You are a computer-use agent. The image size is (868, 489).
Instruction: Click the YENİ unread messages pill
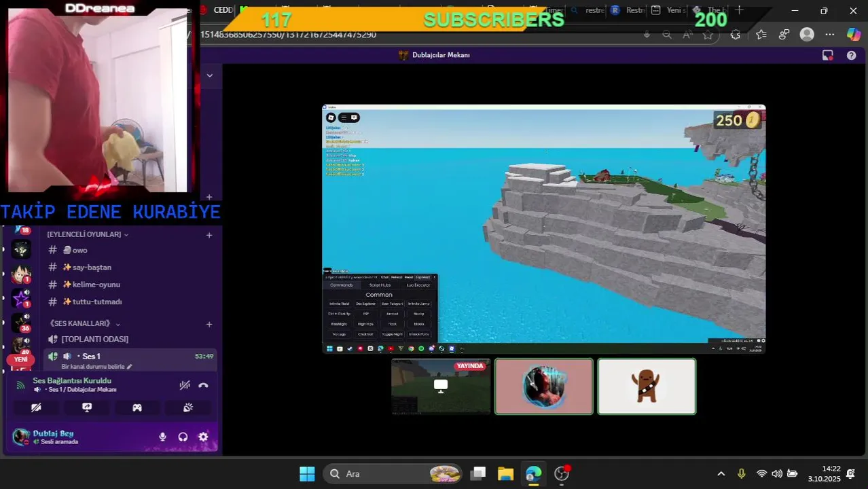[x=20, y=359]
